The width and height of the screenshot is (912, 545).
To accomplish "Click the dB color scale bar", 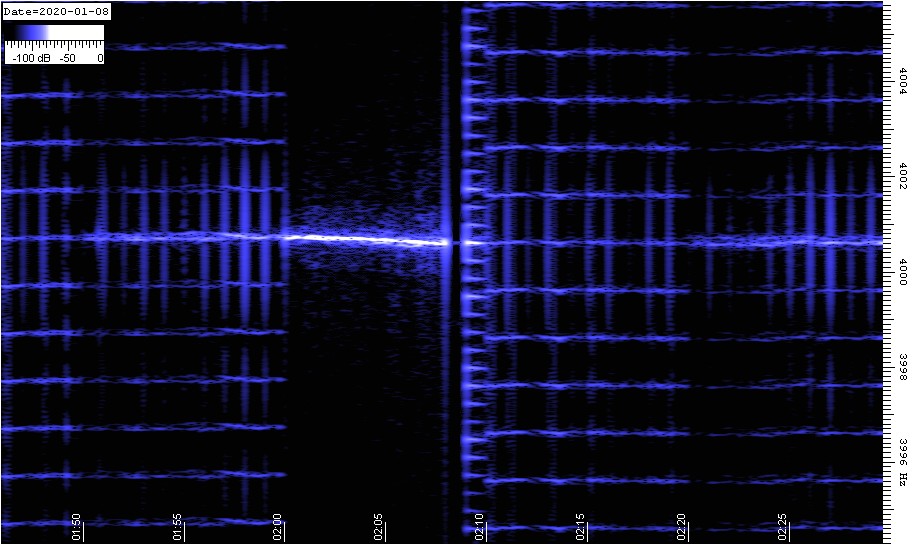I will point(54,33).
